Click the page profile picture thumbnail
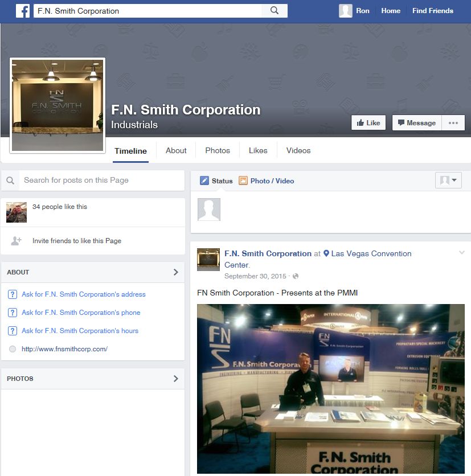Image resolution: width=471 pixels, height=476 pixels. point(58,105)
